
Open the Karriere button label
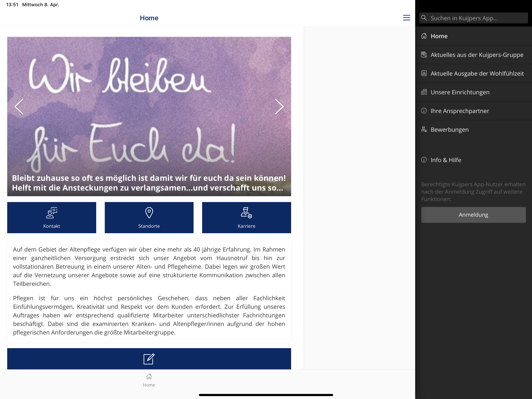pos(247,226)
